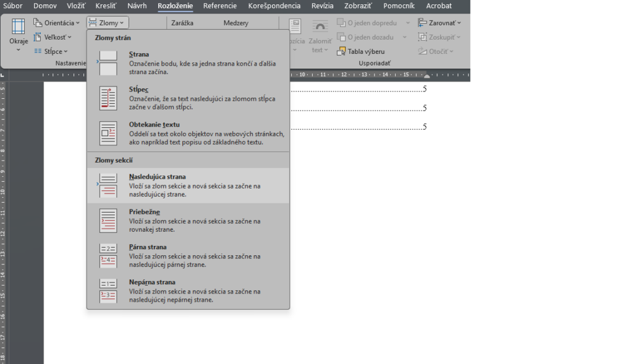Open the Návrh ribbon tab
This screenshot has height=364, width=633.
click(x=137, y=6)
